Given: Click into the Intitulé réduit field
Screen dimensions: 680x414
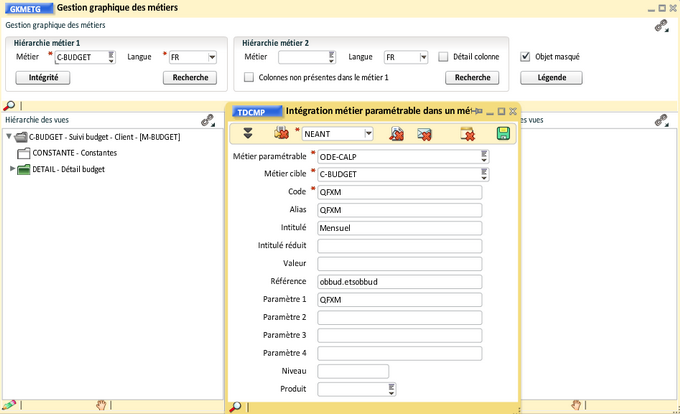Looking at the screenshot, I should pyautogui.click(x=399, y=246).
